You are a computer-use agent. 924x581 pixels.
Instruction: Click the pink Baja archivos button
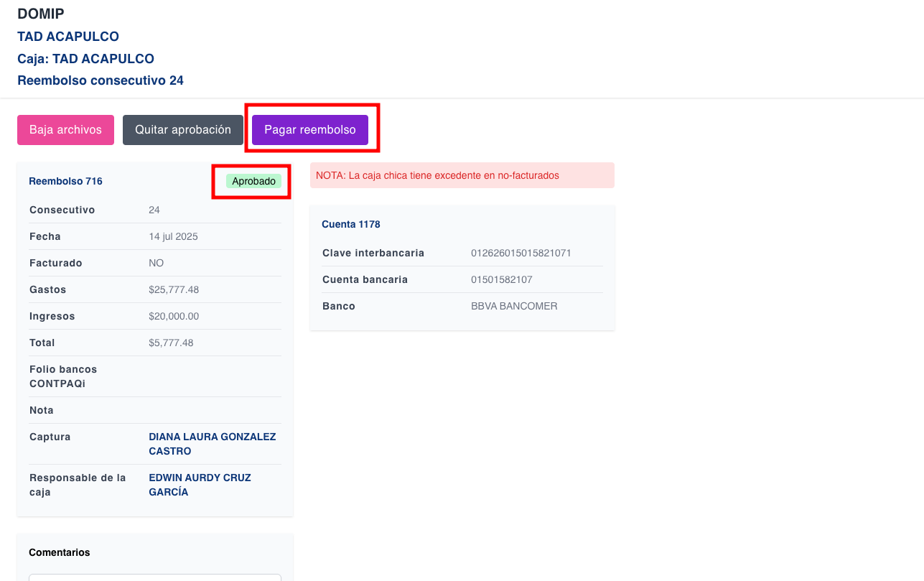[65, 130]
